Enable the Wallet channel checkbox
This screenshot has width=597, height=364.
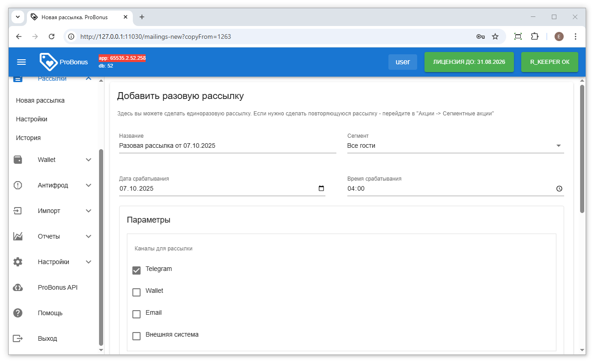pyautogui.click(x=136, y=292)
